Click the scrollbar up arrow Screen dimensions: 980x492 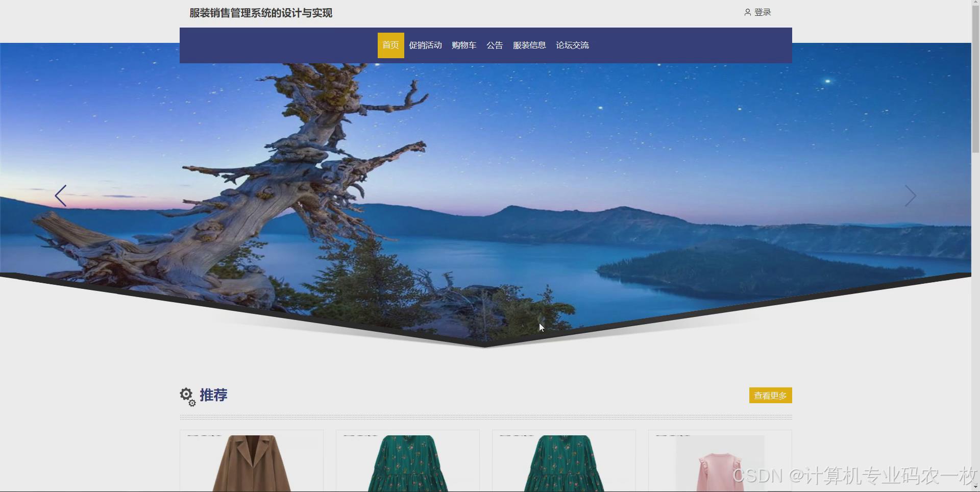[976, 3]
